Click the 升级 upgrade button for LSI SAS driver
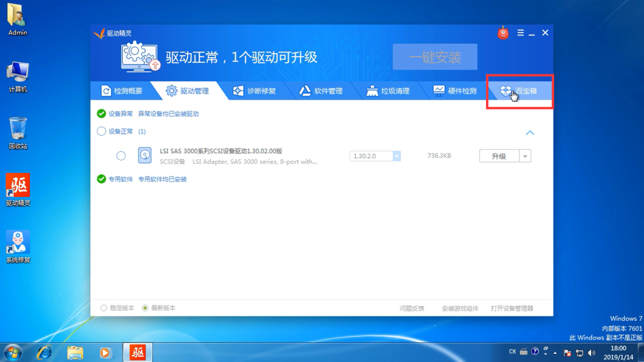Viewport: 644px width, 362px height. tap(499, 156)
